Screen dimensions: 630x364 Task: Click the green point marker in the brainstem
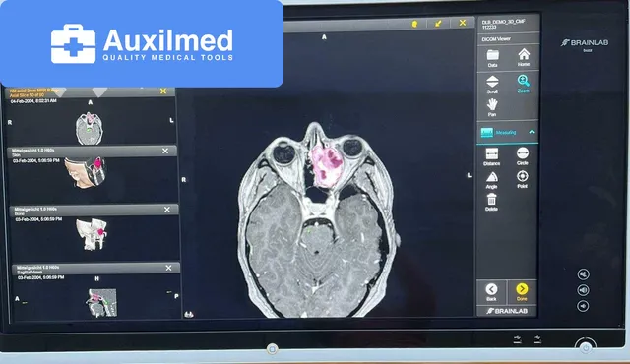309,231
